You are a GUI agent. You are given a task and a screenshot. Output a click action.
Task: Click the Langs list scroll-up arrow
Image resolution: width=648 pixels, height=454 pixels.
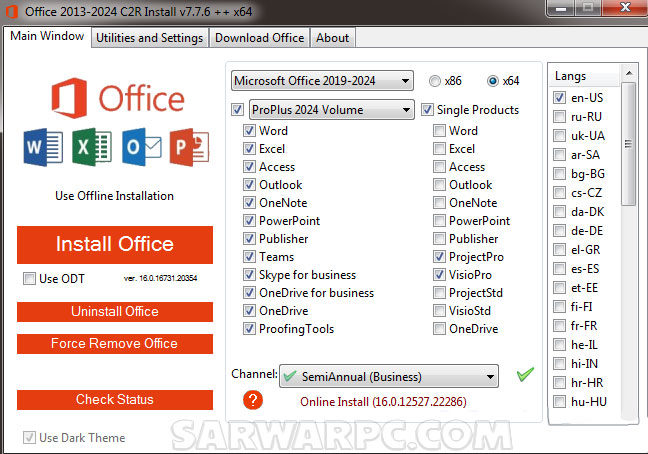click(629, 73)
